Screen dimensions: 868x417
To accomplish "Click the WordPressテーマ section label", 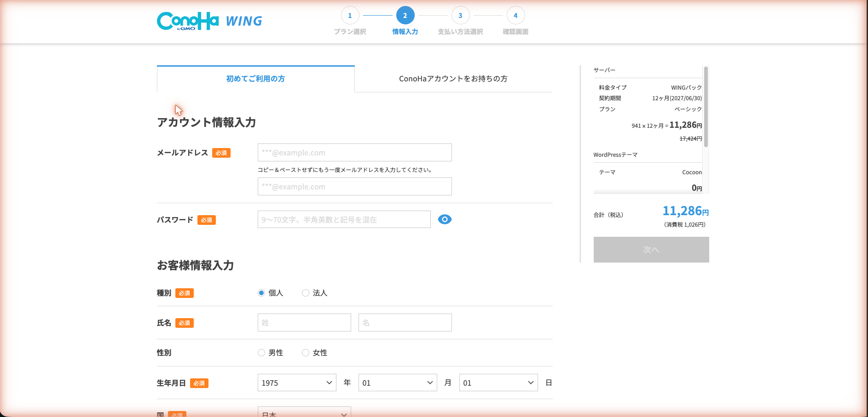I will click(x=615, y=155).
